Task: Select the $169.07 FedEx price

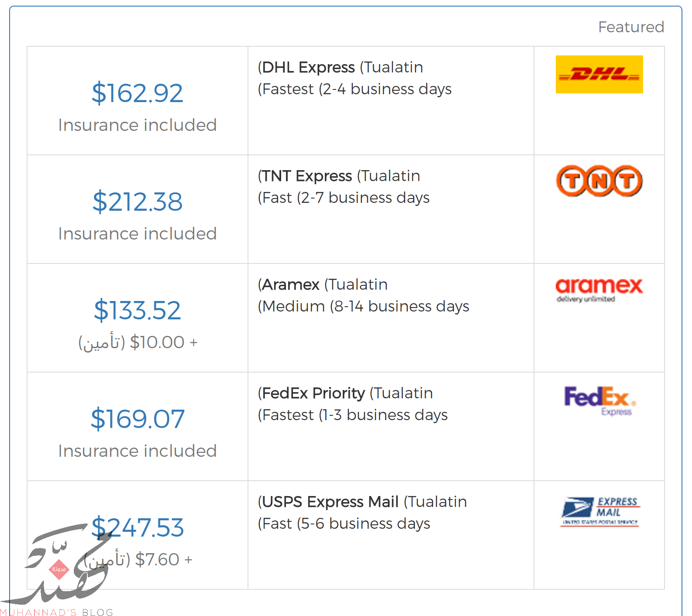Action: [x=138, y=419]
